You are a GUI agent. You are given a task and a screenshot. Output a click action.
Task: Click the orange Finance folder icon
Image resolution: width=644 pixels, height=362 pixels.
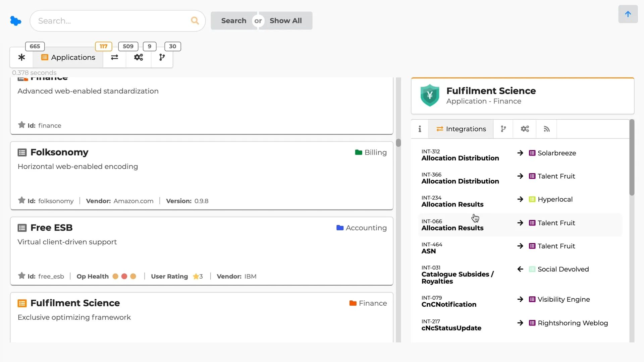pos(353,303)
